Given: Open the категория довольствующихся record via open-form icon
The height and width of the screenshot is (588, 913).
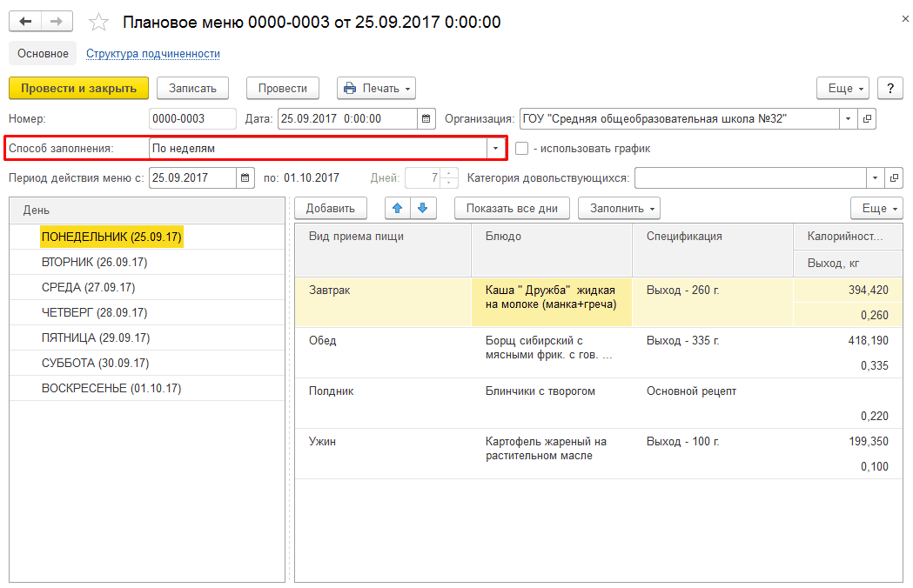Looking at the screenshot, I should (x=894, y=178).
